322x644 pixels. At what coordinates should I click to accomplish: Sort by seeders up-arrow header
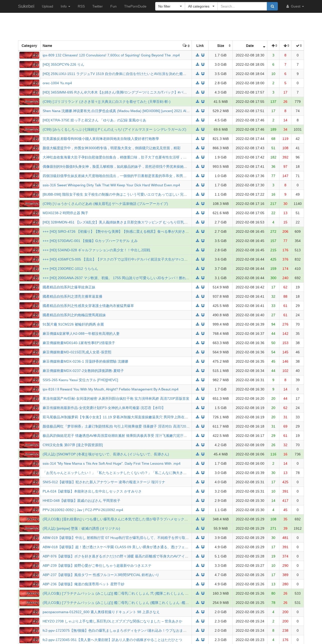coord(273,46)
